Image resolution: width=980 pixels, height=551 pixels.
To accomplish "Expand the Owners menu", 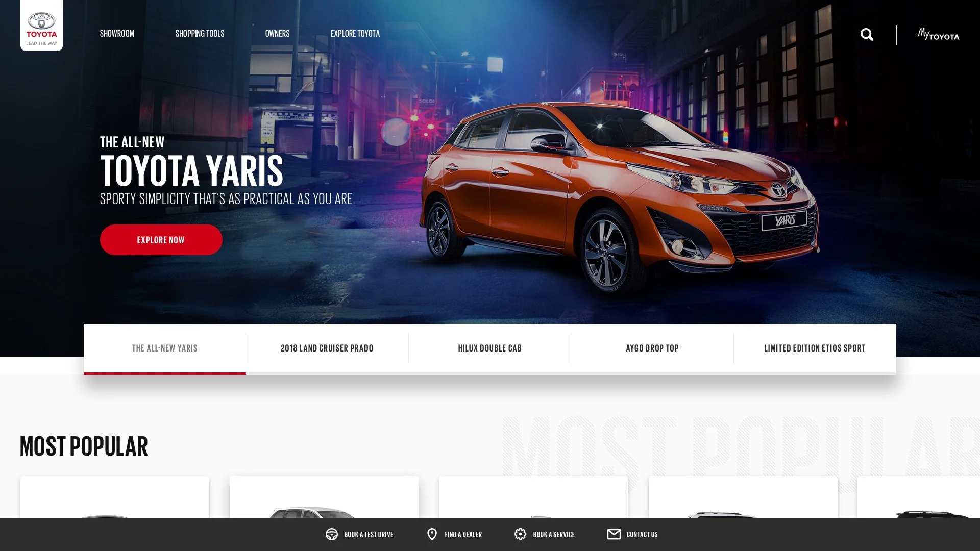I will pos(277,34).
